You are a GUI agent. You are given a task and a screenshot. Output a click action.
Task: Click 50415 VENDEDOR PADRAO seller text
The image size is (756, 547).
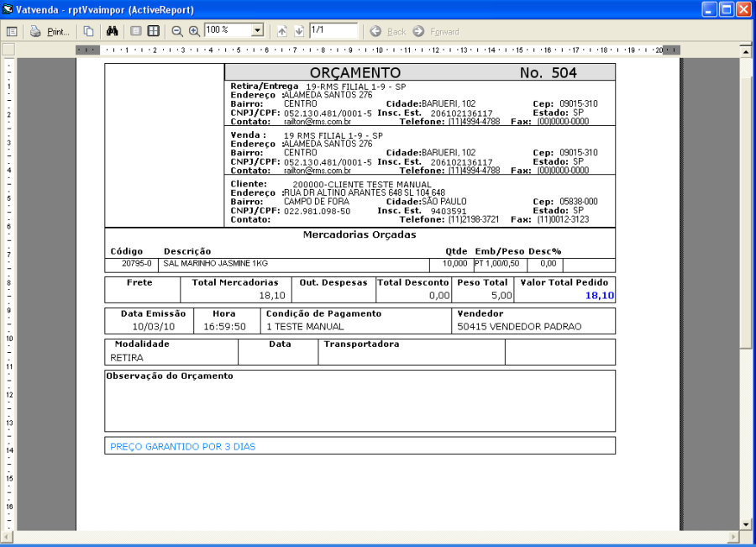519,327
